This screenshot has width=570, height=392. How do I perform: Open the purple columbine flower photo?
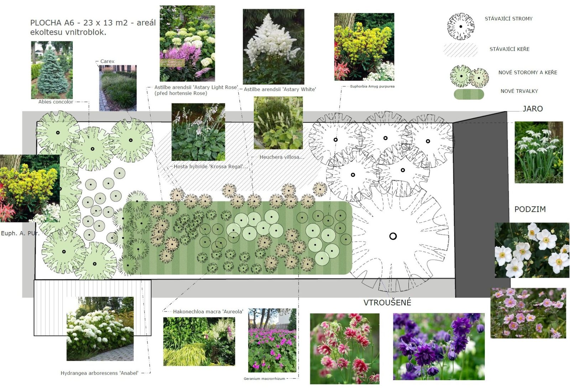tap(439, 346)
